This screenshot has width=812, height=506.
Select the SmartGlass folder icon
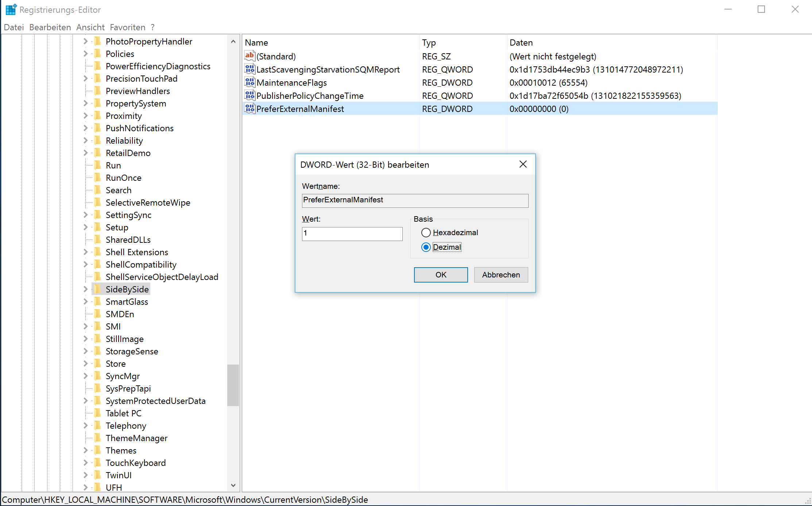coord(97,301)
